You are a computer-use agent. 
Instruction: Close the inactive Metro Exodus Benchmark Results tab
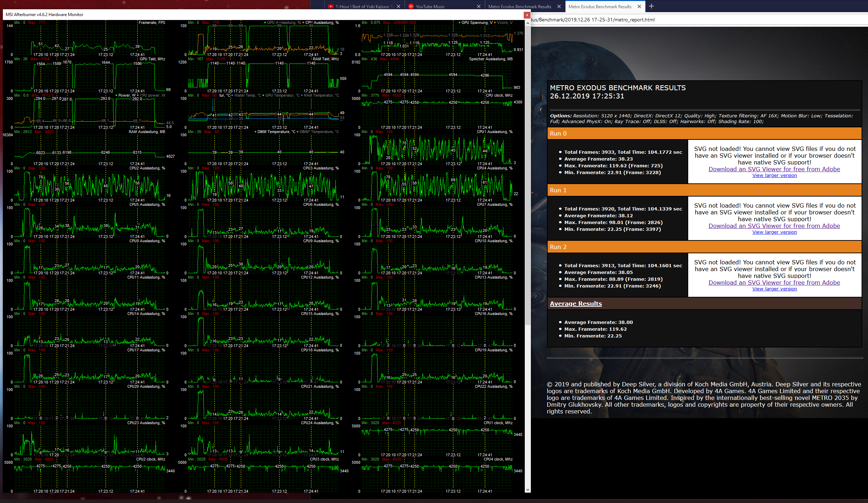(559, 6)
